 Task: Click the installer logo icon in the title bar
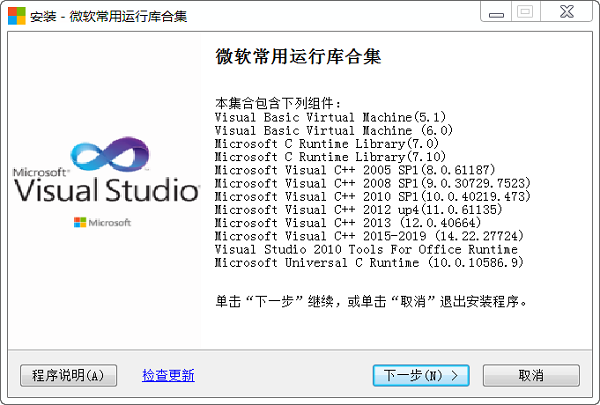click(x=16, y=16)
